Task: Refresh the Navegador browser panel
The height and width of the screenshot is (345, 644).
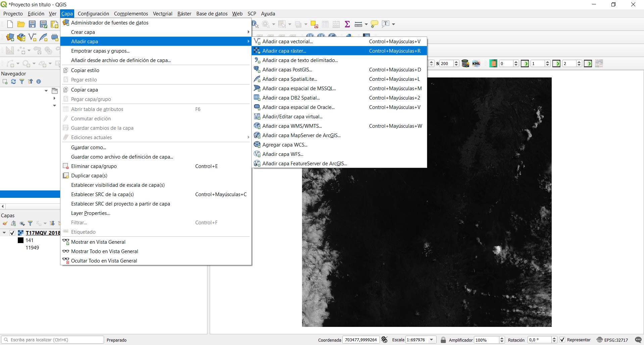Action: tap(13, 81)
